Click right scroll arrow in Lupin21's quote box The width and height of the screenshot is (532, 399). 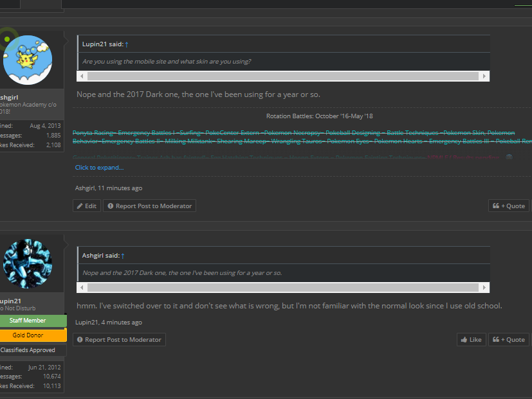[484, 76]
